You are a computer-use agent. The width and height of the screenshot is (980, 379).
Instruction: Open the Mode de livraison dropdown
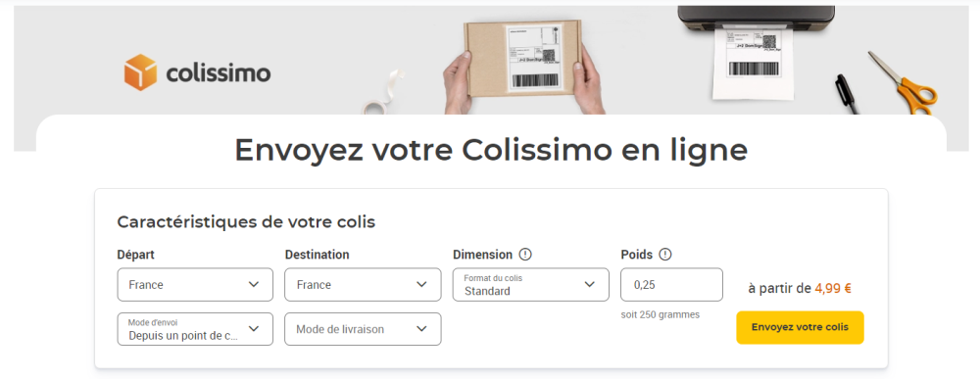coord(364,329)
